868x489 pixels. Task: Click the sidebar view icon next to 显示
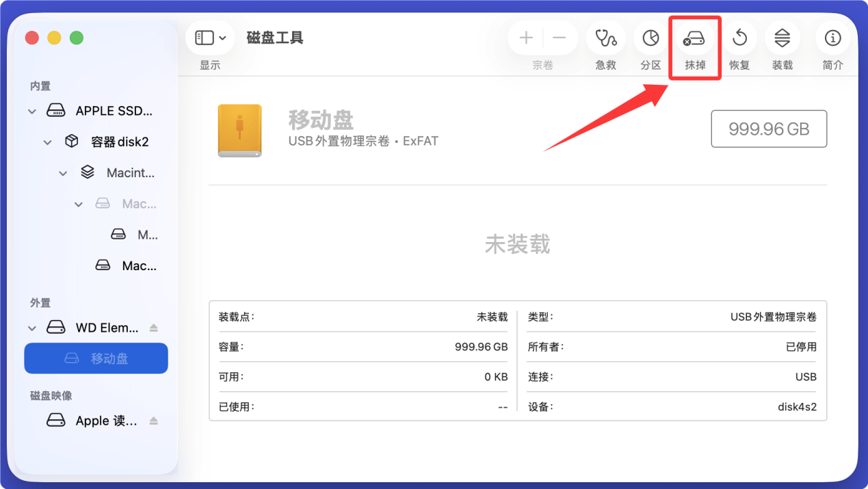[x=203, y=38]
